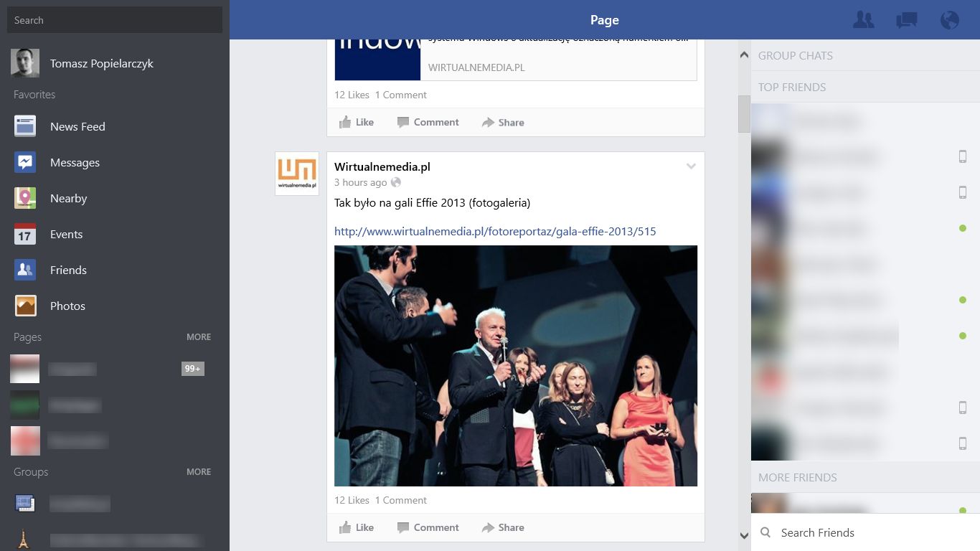This screenshot has width=980, height=551.
Task: Click the thumbs-up icon on the upper post
Action: [345, 122]
